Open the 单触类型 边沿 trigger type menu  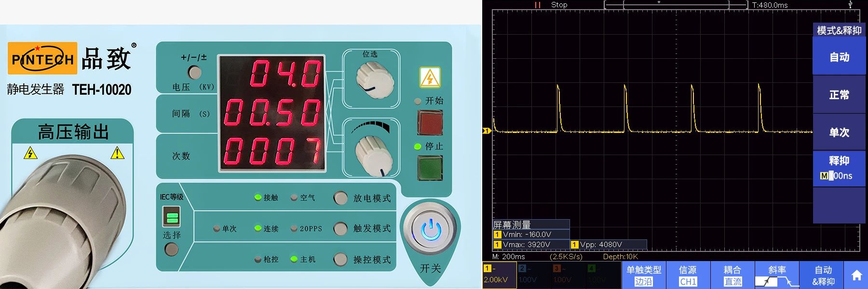[x=643, y=276]
